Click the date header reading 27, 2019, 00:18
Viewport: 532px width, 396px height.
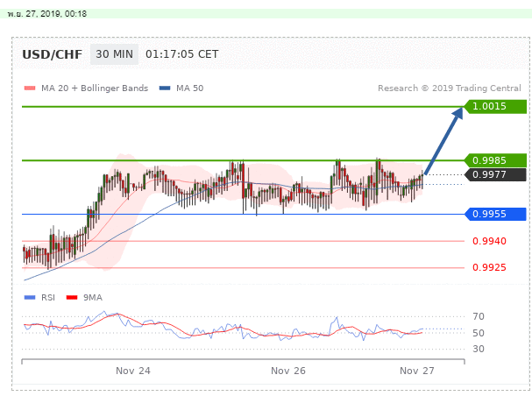coord(47,14)
